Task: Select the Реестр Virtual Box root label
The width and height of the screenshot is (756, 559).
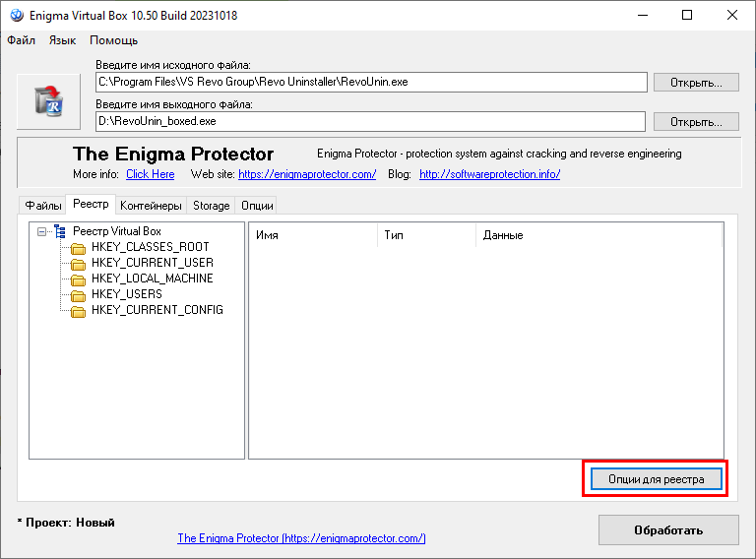Action: pyautogui.click(x=117, y=231)
